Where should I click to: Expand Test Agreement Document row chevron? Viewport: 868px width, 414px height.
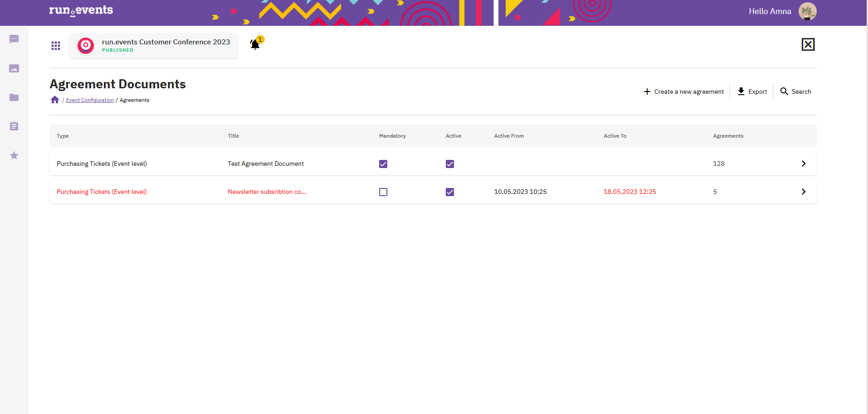click(x=804, y=164)
